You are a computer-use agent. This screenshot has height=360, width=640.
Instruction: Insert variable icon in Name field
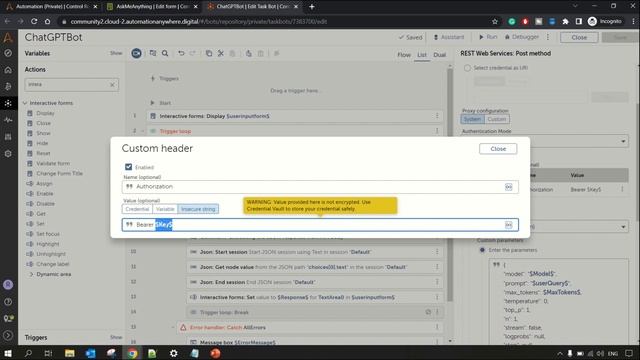(x=509, y=187)
